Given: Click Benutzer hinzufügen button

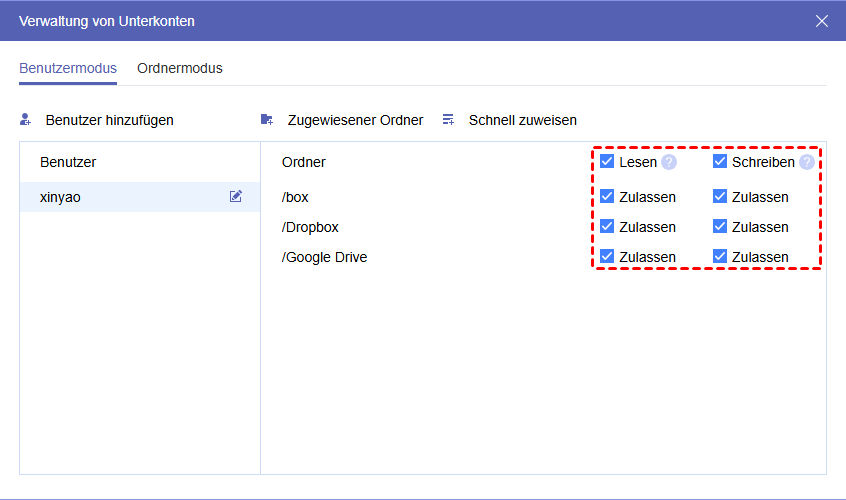Looking at the screenshot, I should [x=109, y=120].
